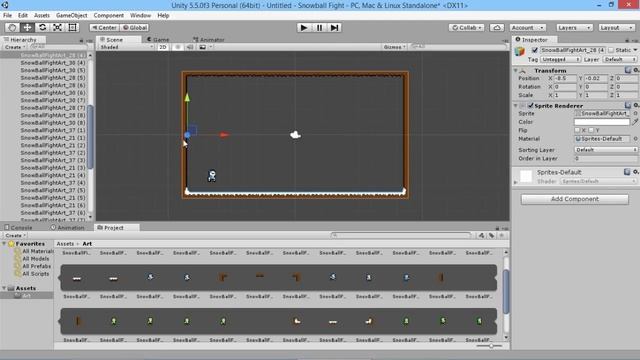Viewport: 640px width, 360px height.
Task: Open the Sprite object picker circle
Action: click(x=636, y=113)
